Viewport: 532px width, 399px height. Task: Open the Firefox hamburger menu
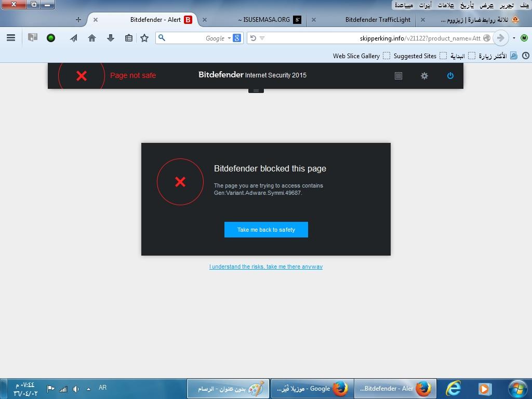pyautogui.click(x=11, y=37)
